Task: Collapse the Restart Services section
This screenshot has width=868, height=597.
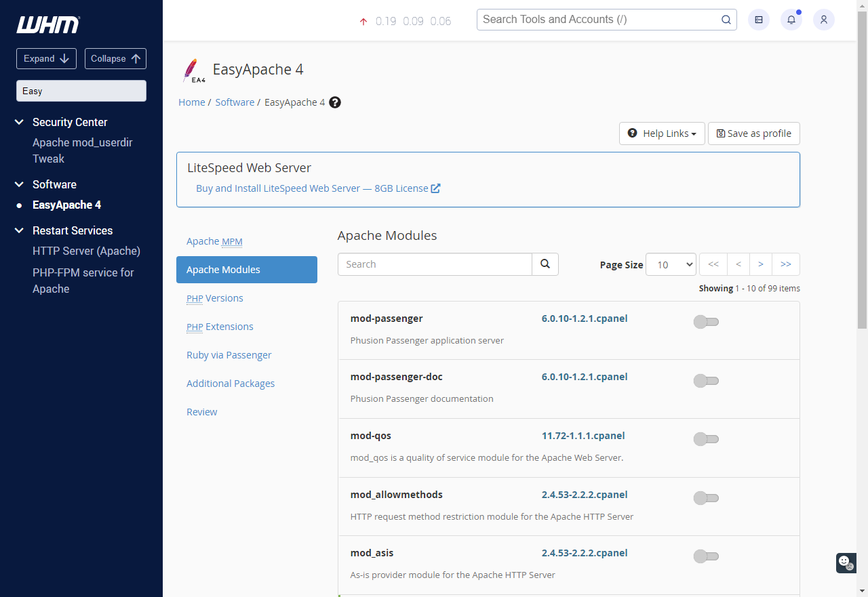Action: [19, 230]
